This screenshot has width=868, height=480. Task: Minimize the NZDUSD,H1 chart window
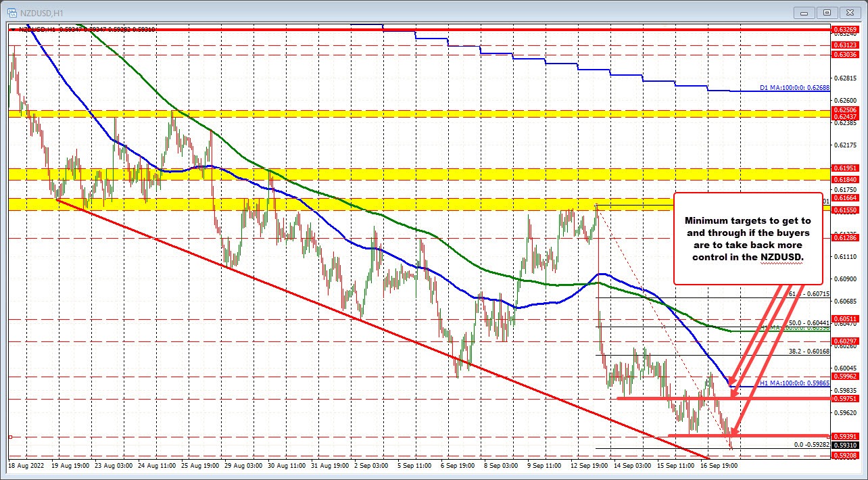[805, 12]
